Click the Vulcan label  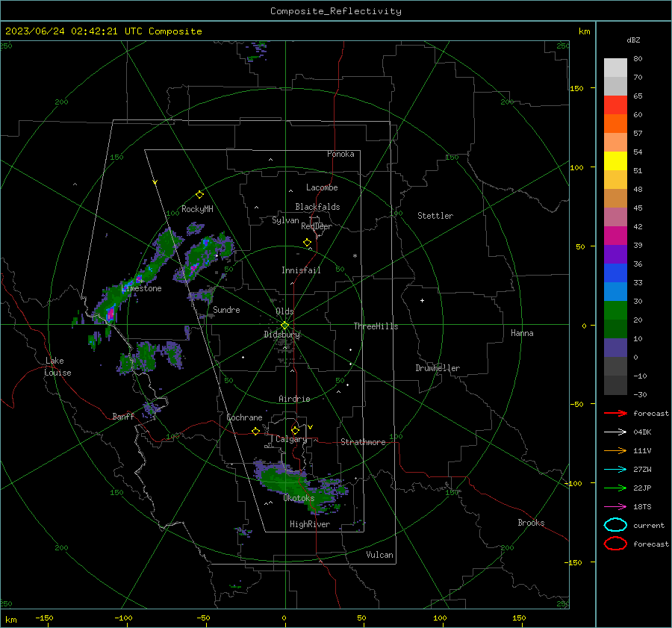379,555
